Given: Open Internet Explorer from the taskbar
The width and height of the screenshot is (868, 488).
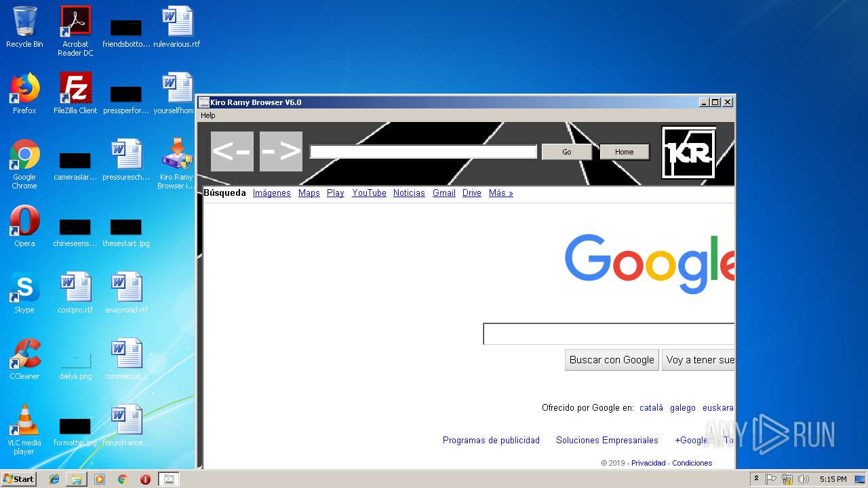Looking at the screenshot, I should 54,479.
